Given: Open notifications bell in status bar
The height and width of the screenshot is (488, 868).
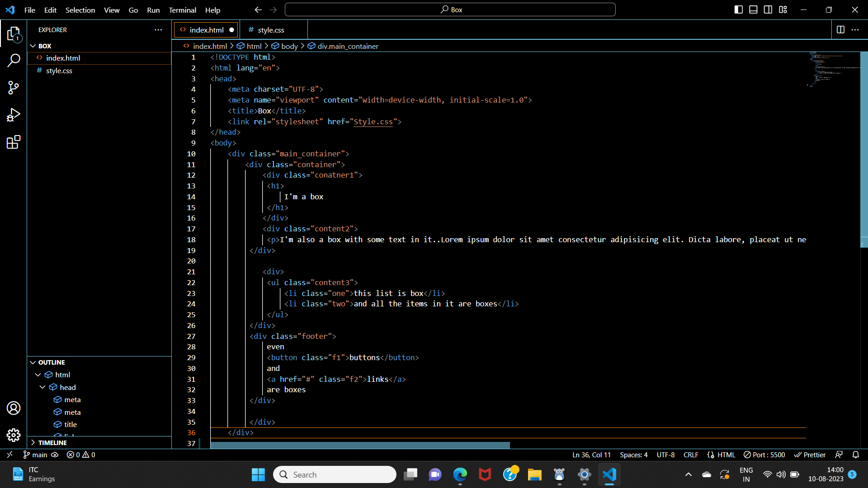Looking at the screenshot, I should 856,455.
